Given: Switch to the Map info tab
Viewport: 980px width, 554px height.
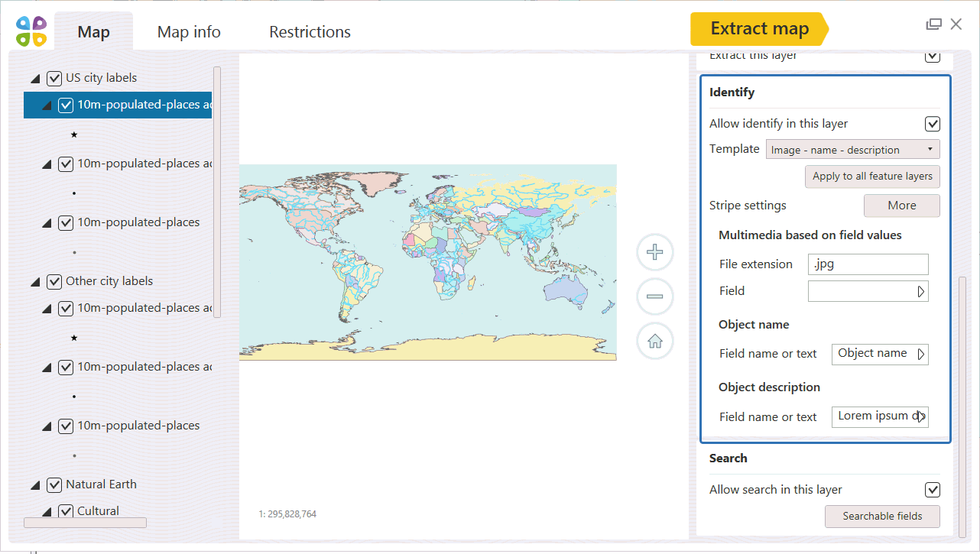Looking at the screenshot, I should [x=189, y=32].
